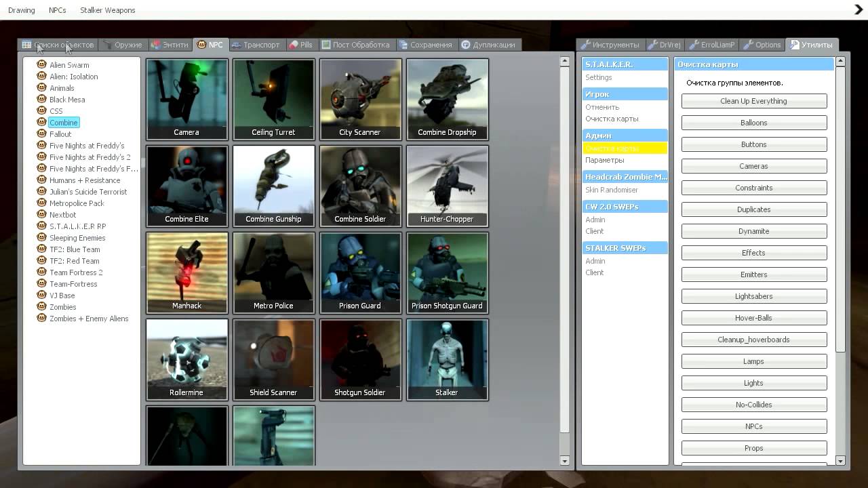Switch to the ErrolLiamP tab
The height and width of the screenshot is (488, 868).
coord(712,45)
